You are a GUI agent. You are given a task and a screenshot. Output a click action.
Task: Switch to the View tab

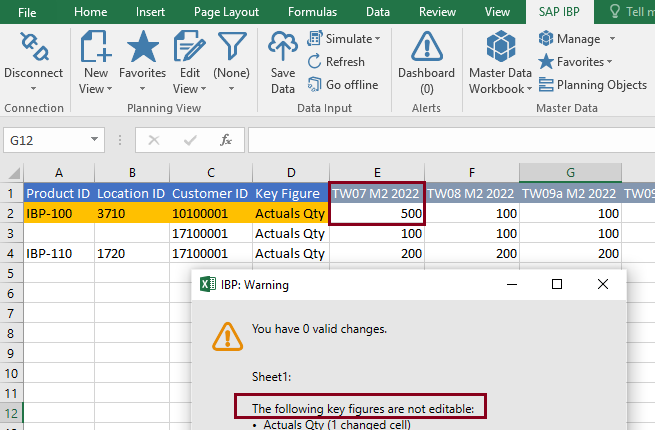tap(497, 12)
